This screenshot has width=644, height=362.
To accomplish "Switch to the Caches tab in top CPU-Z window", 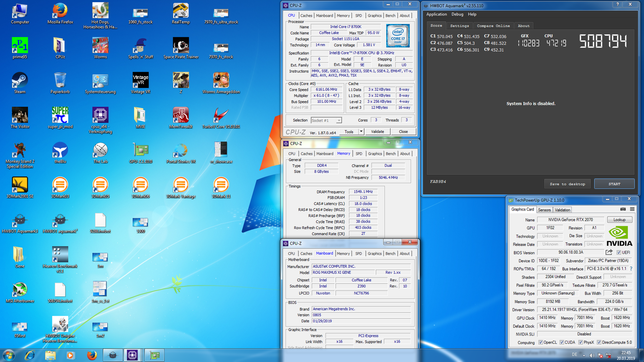I will 306,15.
